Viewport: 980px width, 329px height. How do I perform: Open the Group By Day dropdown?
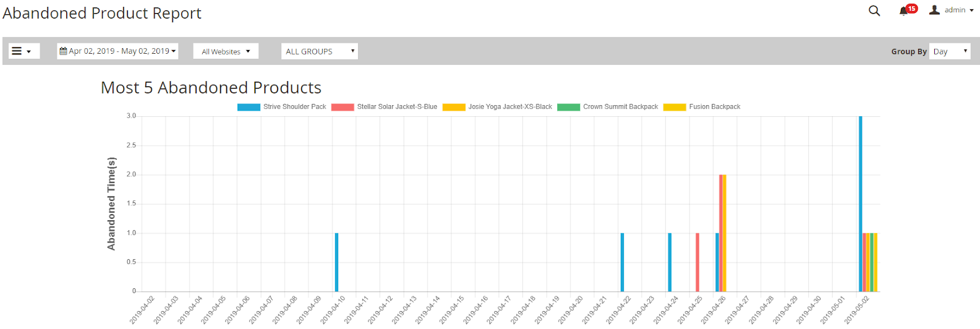(x=950, y=51)
